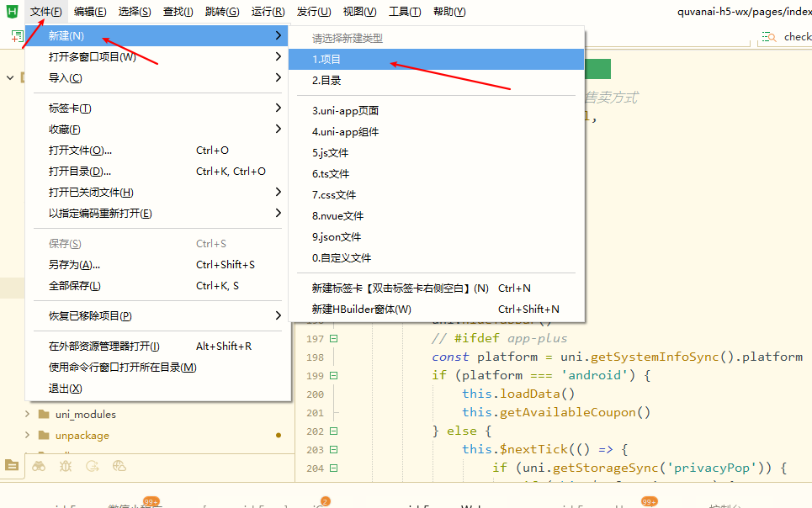
Task: Click 使用命令行窗口打开所在目录(M)
Action: 158,368
